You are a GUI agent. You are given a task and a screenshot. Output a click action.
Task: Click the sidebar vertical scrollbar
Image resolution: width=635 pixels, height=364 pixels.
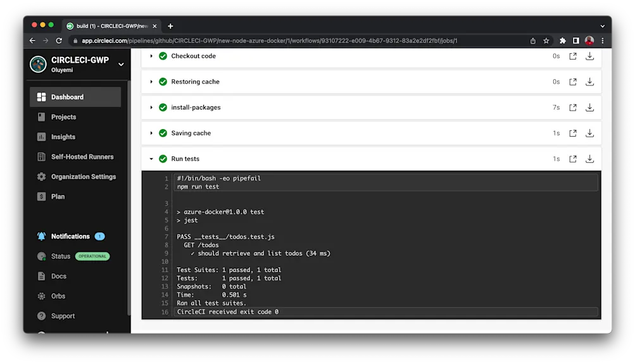[x=129, y=198]
